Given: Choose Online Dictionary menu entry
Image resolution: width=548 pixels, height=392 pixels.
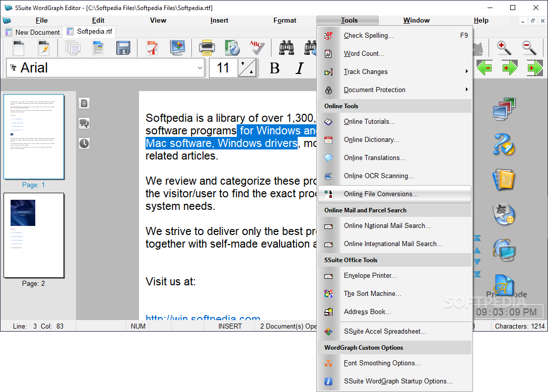Looking at the screenshot, I should coord(394,139).
